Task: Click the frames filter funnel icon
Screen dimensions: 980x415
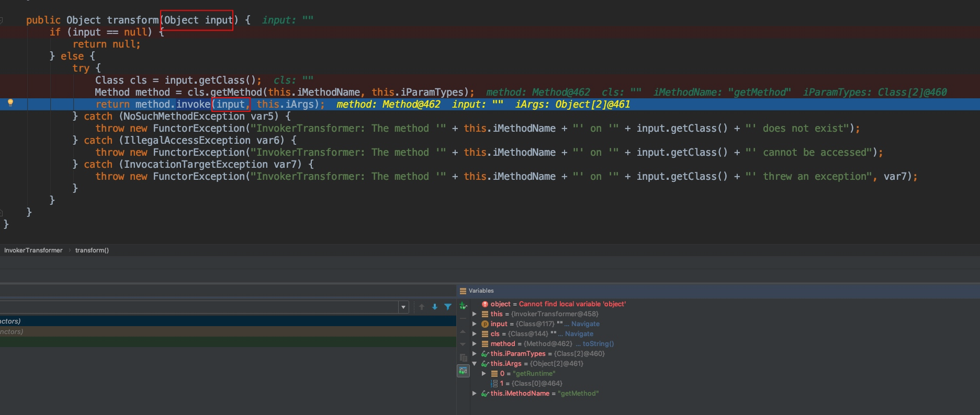Action: coord(448,307)
